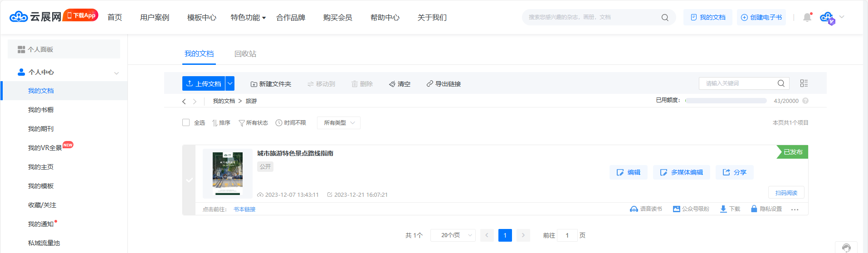The width and height of the screenshot is (868, 253).
Task: Expand the 上传文档 dropdown arrow
Action: click(x=230, y=83)
